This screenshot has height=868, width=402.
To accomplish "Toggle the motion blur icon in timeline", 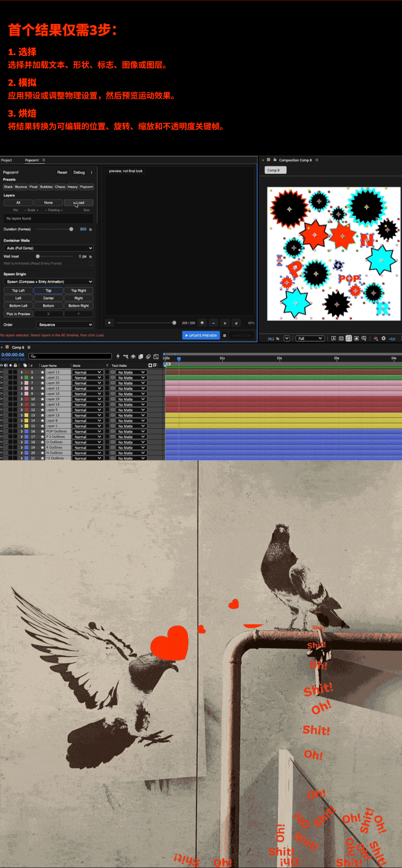I will (148, 356).
